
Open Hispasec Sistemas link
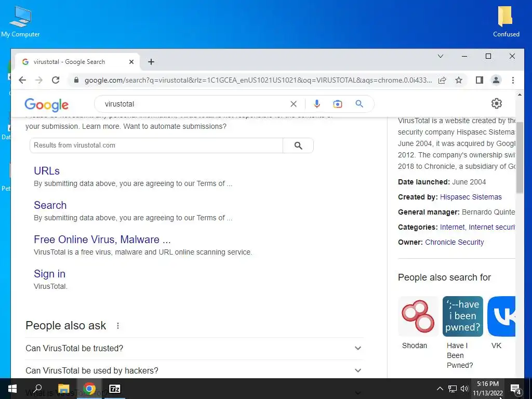471,197
